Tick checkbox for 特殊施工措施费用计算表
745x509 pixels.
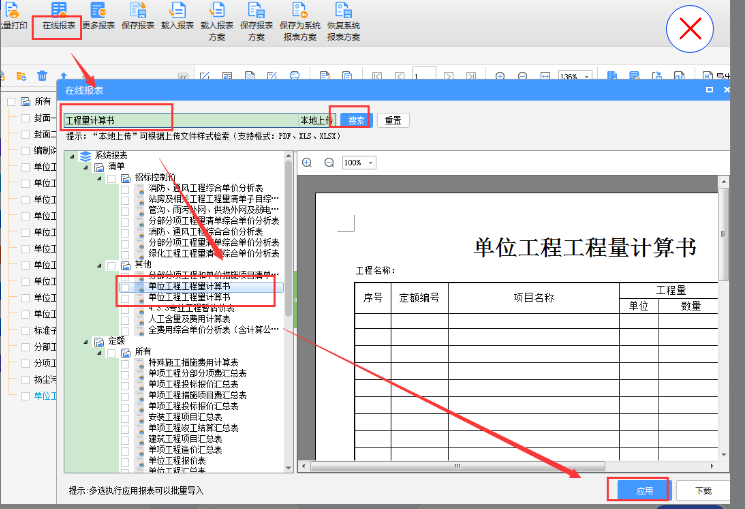coord(125,364)
